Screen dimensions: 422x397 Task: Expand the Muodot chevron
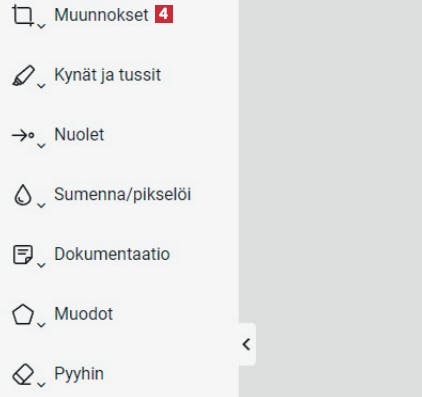pos(41,325)
